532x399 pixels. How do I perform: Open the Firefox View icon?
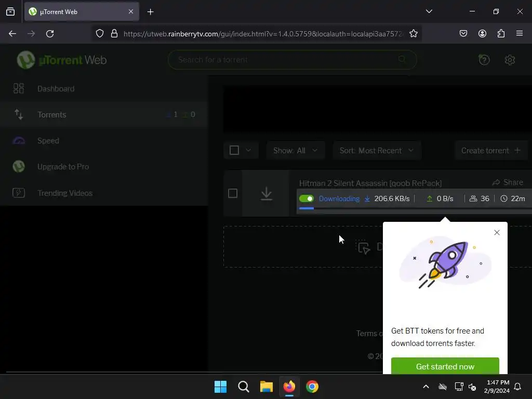click(10, 11)
